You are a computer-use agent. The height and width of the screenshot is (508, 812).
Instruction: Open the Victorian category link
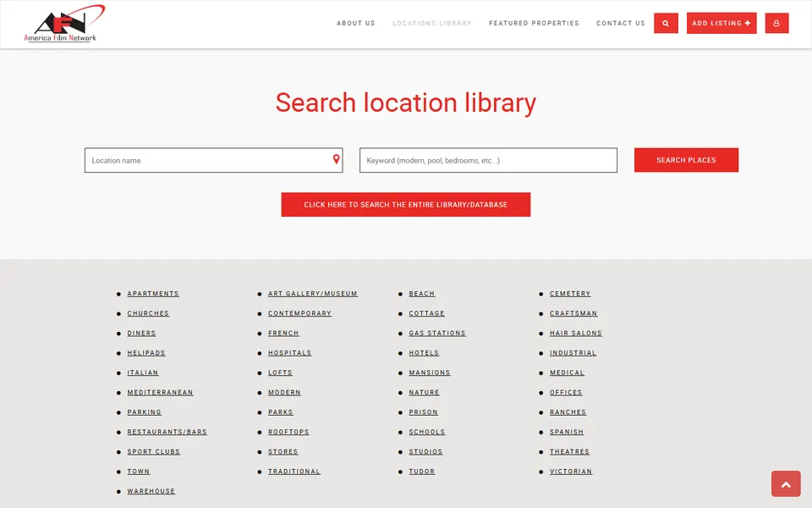tap(571, 472)
